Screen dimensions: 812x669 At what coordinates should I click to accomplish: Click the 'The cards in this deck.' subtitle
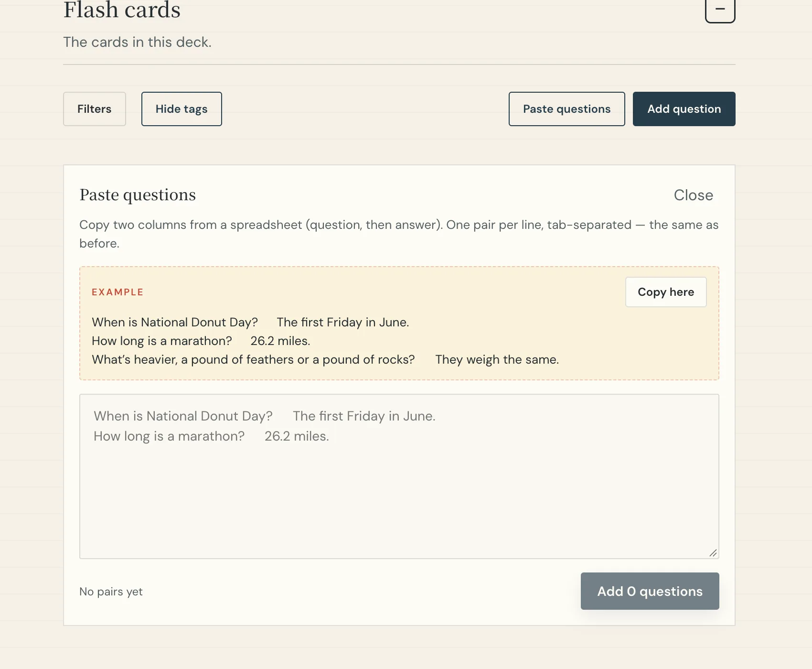coord(137,42)
